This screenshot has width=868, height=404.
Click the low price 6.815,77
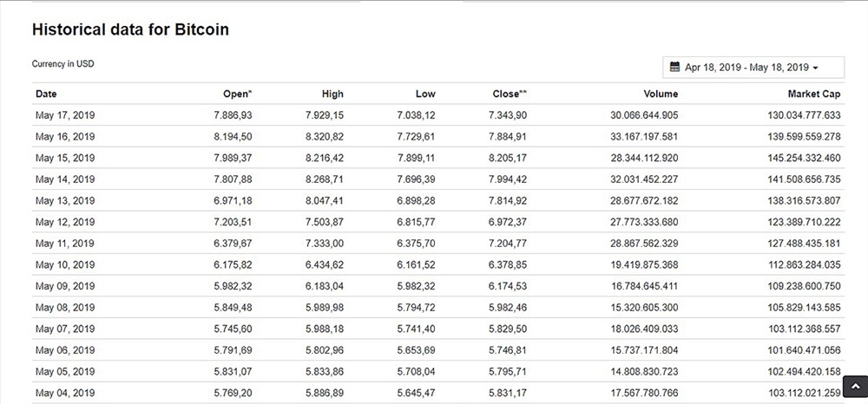point(417,222)
